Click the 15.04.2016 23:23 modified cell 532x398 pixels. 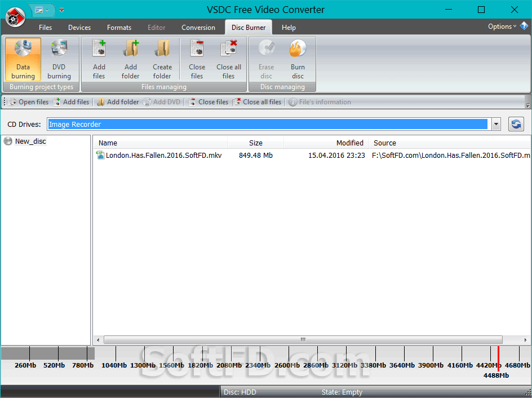coord(336,156)
